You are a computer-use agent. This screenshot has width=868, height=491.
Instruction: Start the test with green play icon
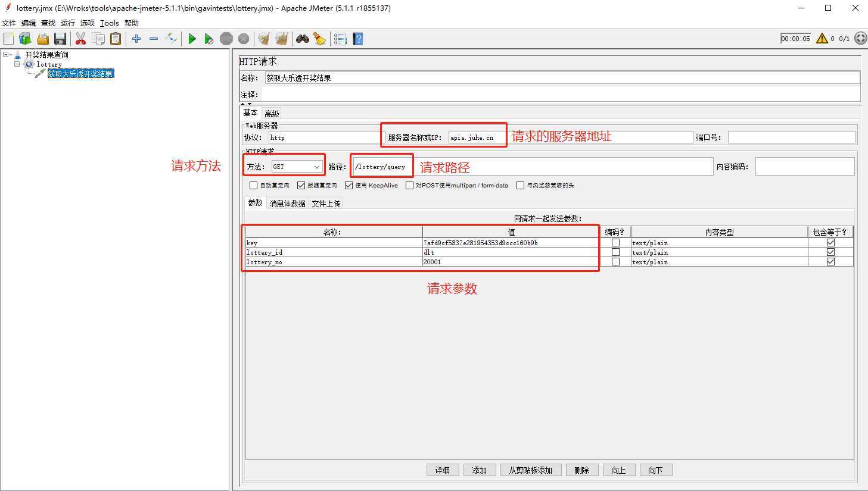[192, 39]
